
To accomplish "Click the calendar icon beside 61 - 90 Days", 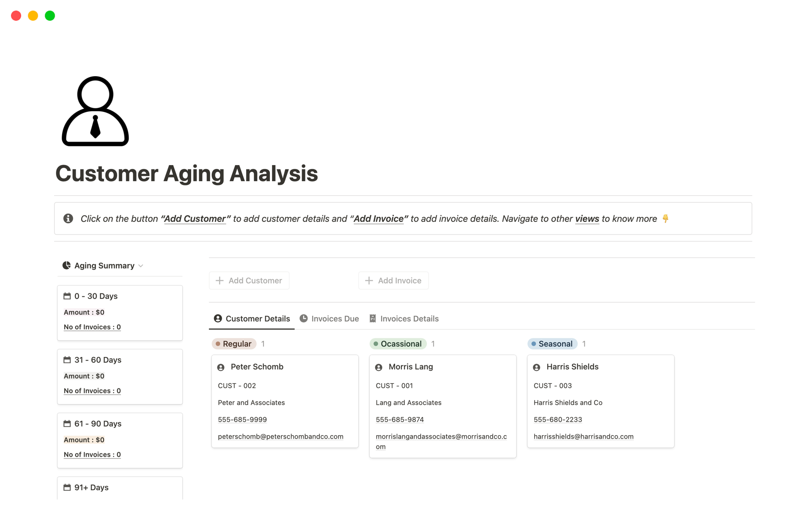I will tap(67, 423).
